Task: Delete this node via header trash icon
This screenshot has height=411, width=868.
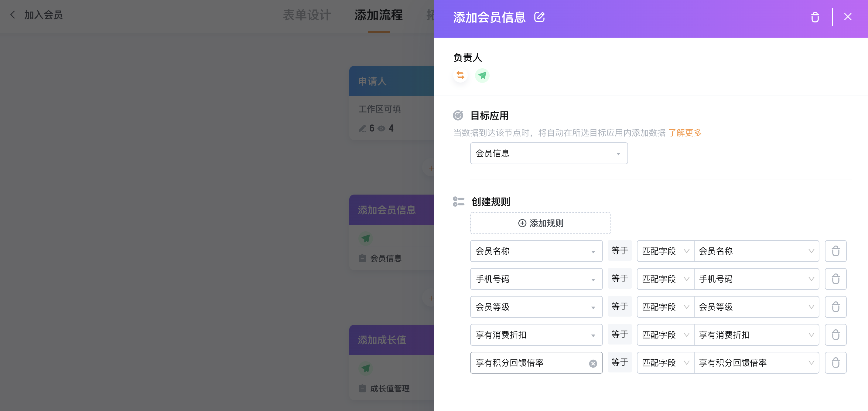Action: (815, 17)
